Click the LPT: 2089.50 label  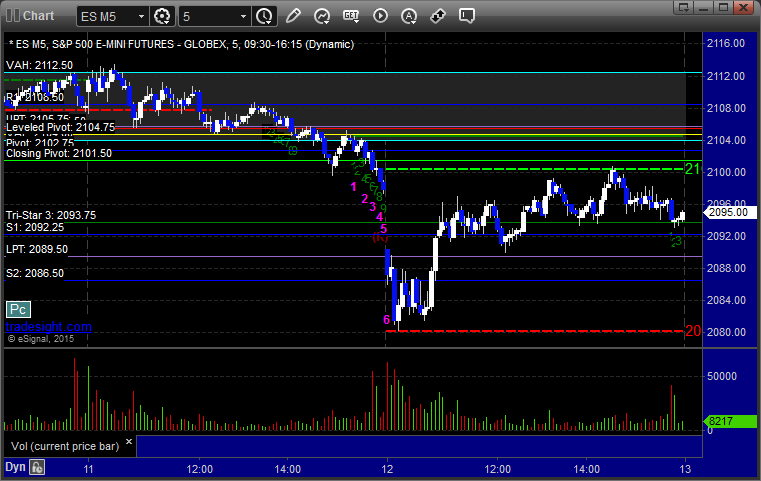(x=37, y=249)
